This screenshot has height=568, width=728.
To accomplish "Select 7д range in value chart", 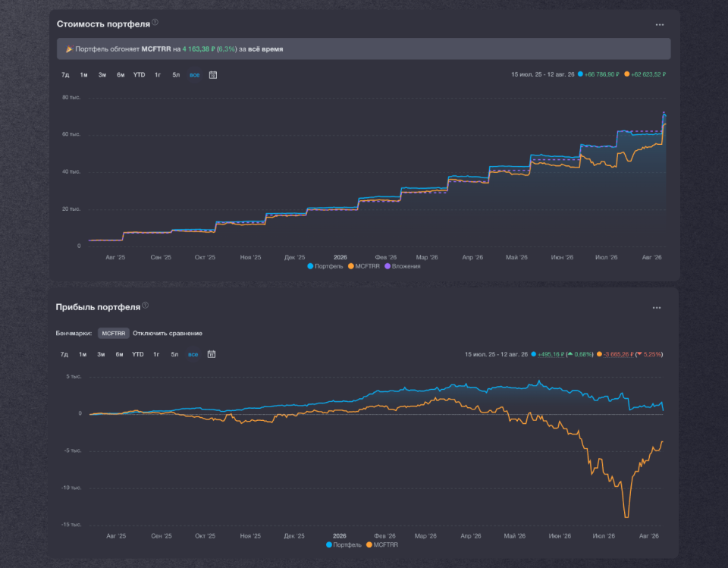I will pyautogui.click(x=65, y=75).
